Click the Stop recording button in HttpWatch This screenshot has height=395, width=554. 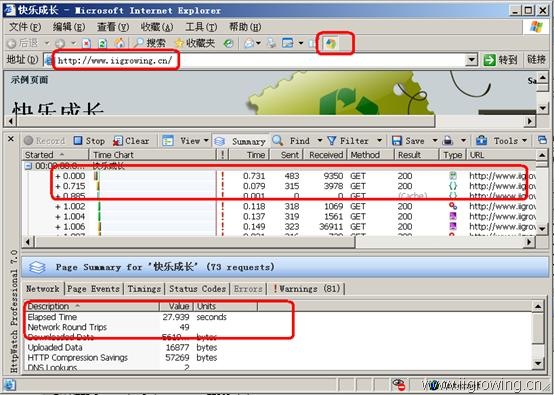pos(89,141)
